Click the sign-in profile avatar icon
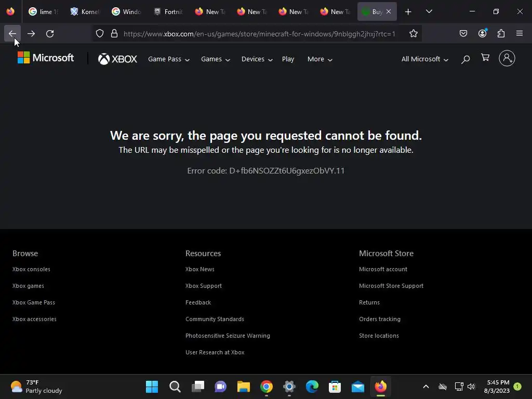532x399 pixels. 507,58
